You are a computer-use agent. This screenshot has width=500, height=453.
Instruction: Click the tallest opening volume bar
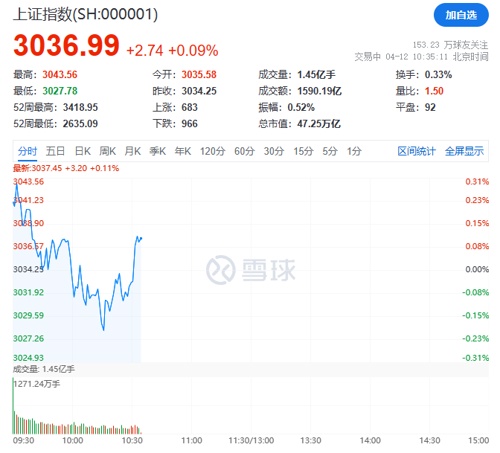point(13,406)
